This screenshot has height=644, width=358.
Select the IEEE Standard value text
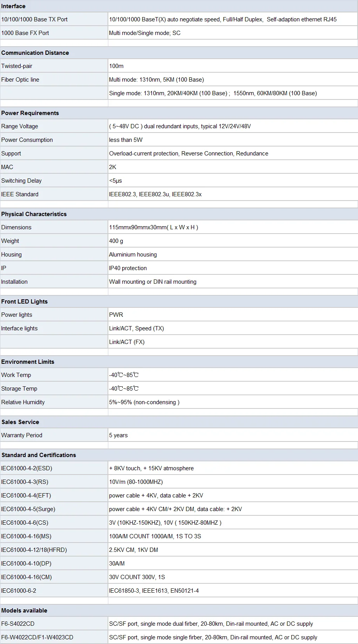(155, 194)
